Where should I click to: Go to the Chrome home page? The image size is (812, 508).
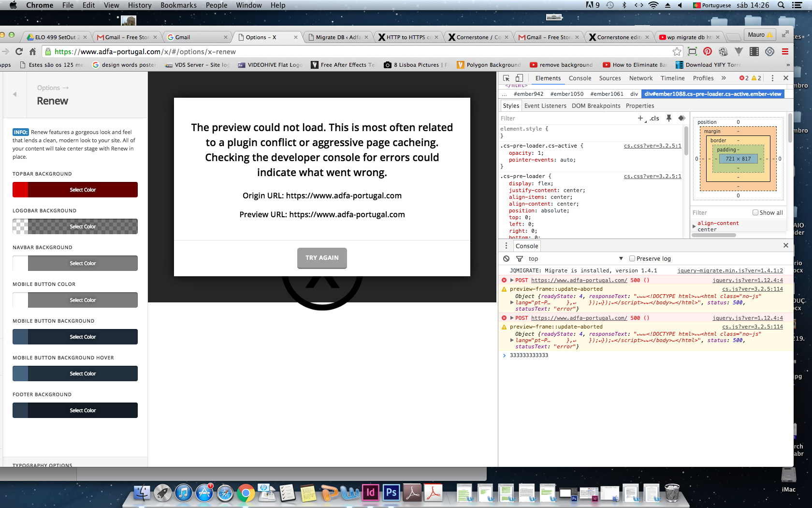coord(33,52)
